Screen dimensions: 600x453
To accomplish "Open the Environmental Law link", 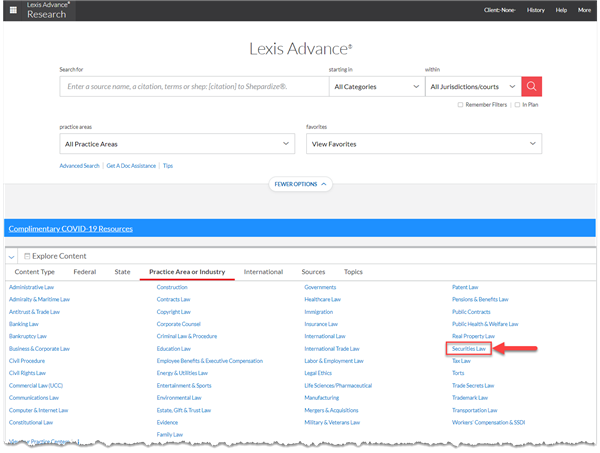I will 179,398.
